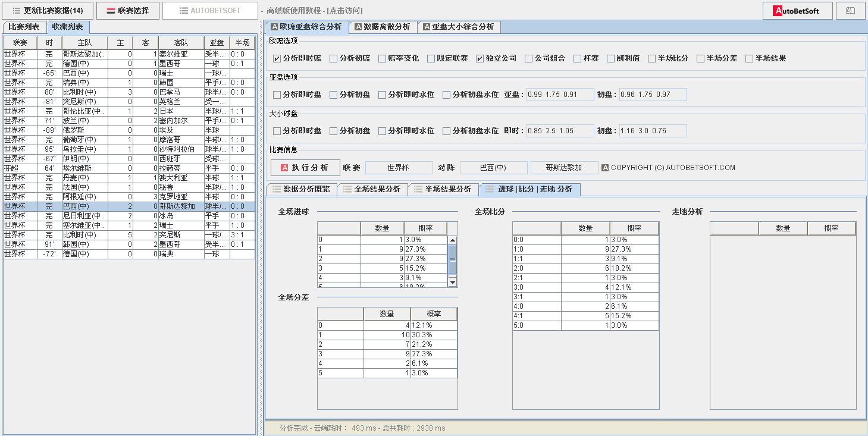Run analysis with the 执行分析 button
868x436 pixels.
click(305, 168)
